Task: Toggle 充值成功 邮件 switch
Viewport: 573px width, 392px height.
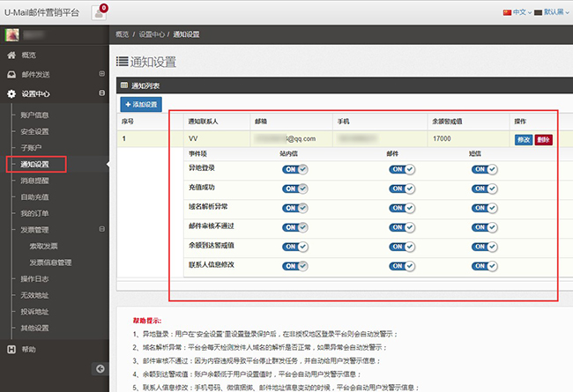Action: point(402,189)
